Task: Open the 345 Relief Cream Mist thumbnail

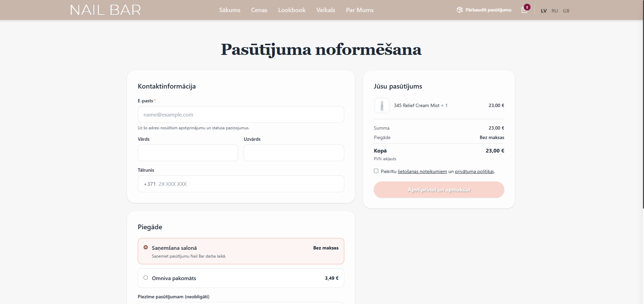Action: 382,105
